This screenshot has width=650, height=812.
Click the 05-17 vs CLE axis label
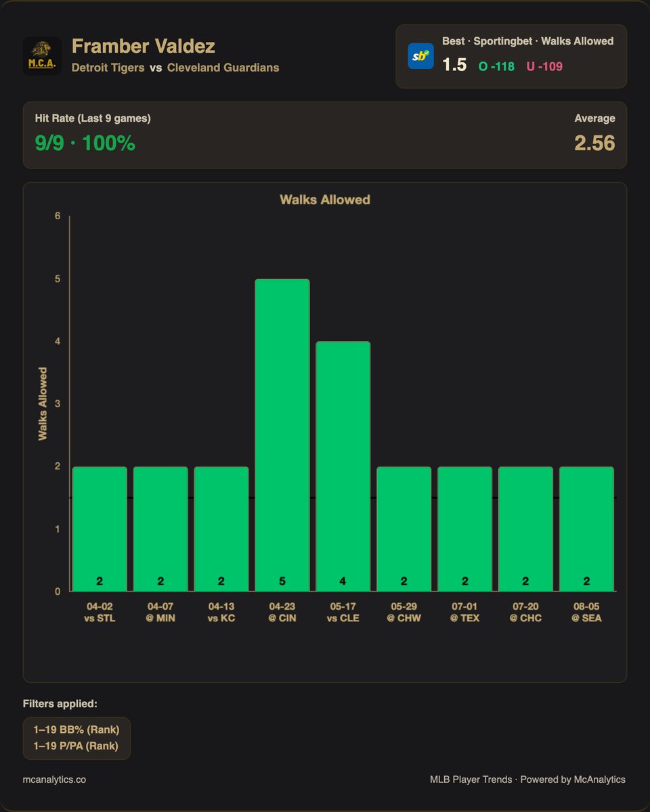(343, 612)
